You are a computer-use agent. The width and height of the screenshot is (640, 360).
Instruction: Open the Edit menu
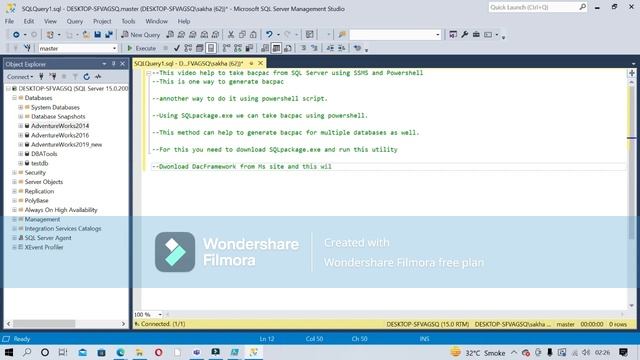point(29,21)
